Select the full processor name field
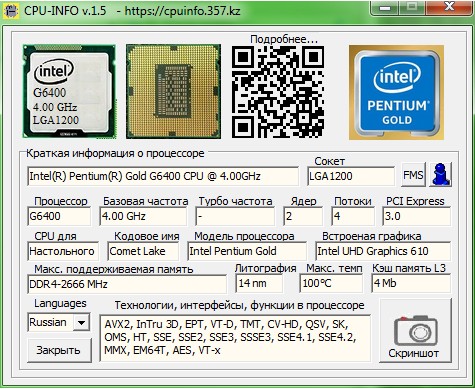The width and height of the screenshot is (475, 389). (x=163, y=176)
